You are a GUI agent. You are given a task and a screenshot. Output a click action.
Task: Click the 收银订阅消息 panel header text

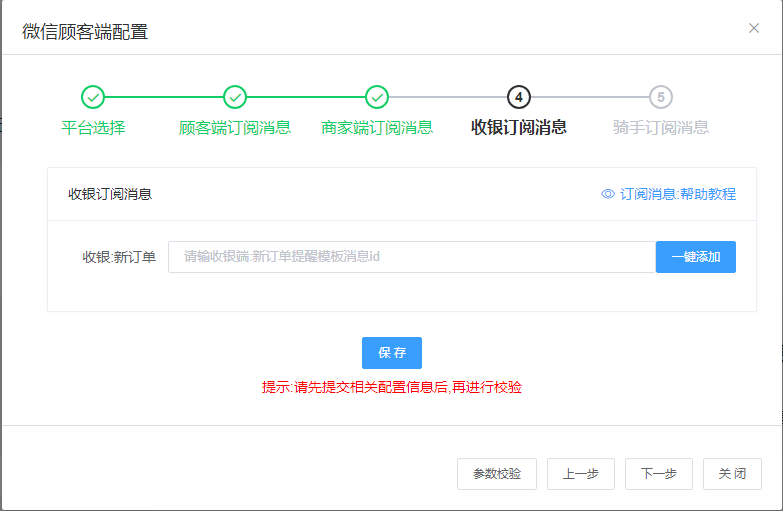(x=110, y=194)
